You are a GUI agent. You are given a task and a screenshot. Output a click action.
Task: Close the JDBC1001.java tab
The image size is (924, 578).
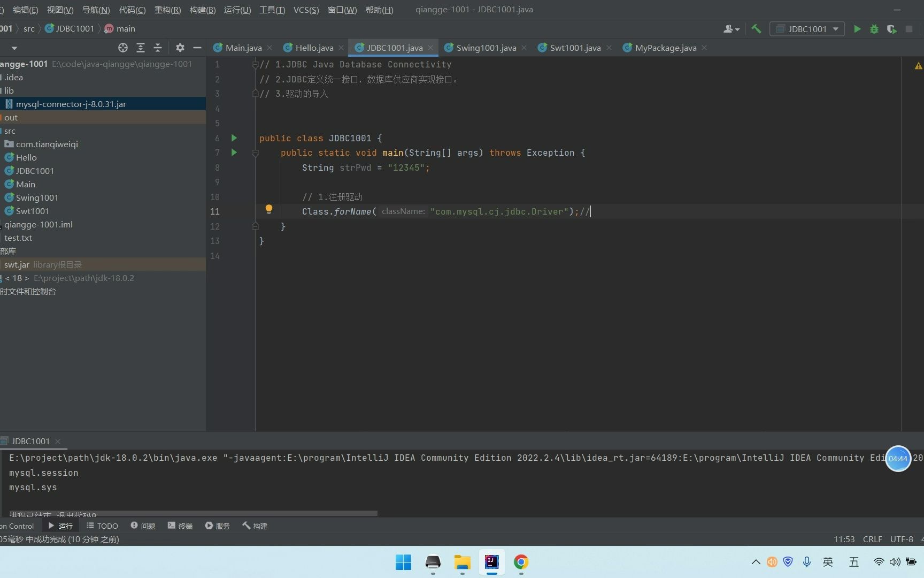point(430,48)
